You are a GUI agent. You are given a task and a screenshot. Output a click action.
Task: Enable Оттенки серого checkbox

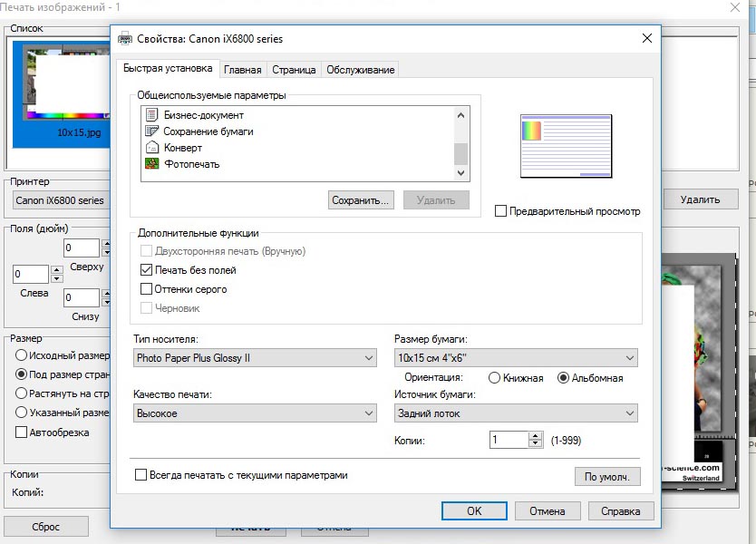pyautogui.click(x=146, y=289)
